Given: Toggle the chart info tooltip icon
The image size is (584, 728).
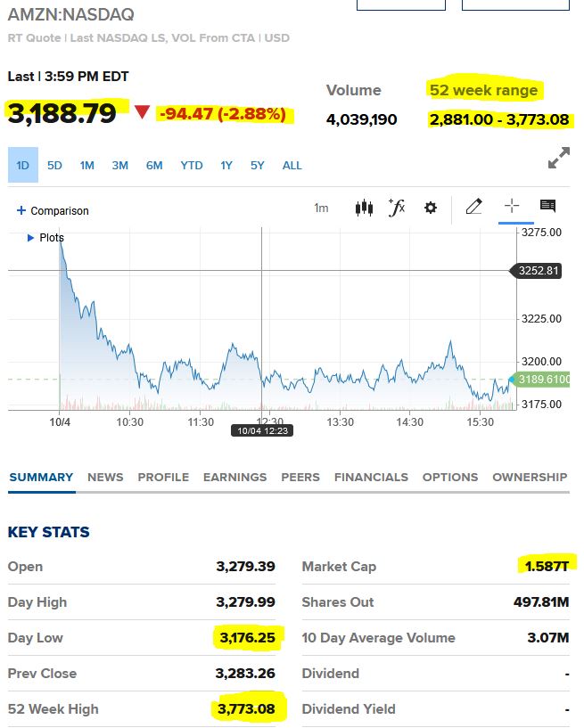Looking at the screenshot, I should point(547,206).
